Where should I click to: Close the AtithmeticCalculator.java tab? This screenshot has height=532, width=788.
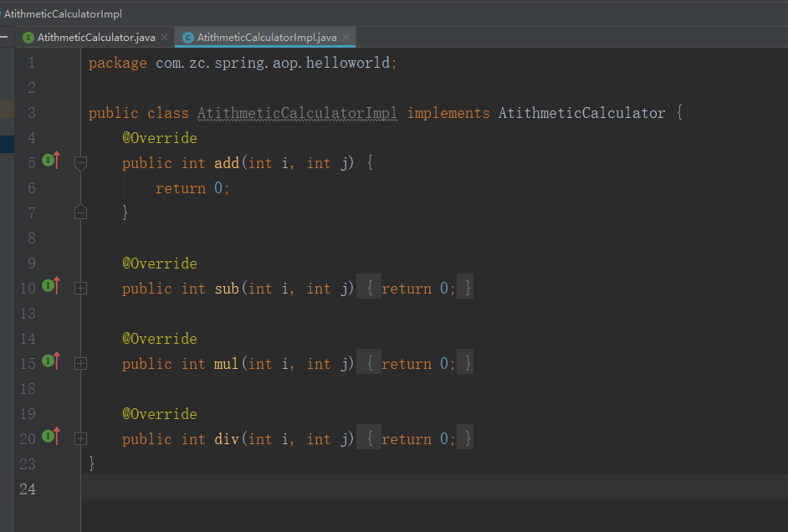tap(164, 37)
